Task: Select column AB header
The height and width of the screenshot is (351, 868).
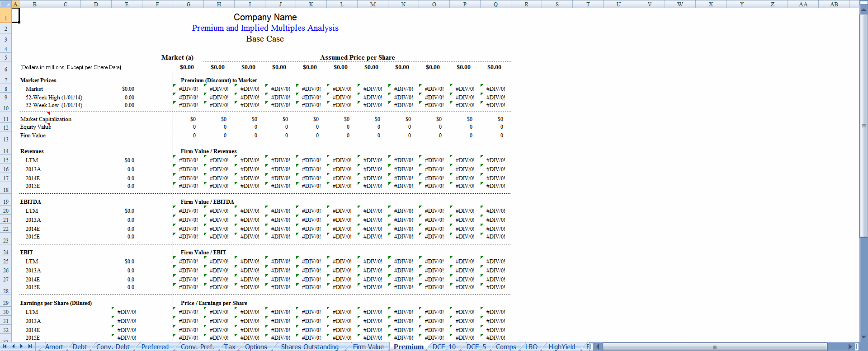Action: (834, 4)
